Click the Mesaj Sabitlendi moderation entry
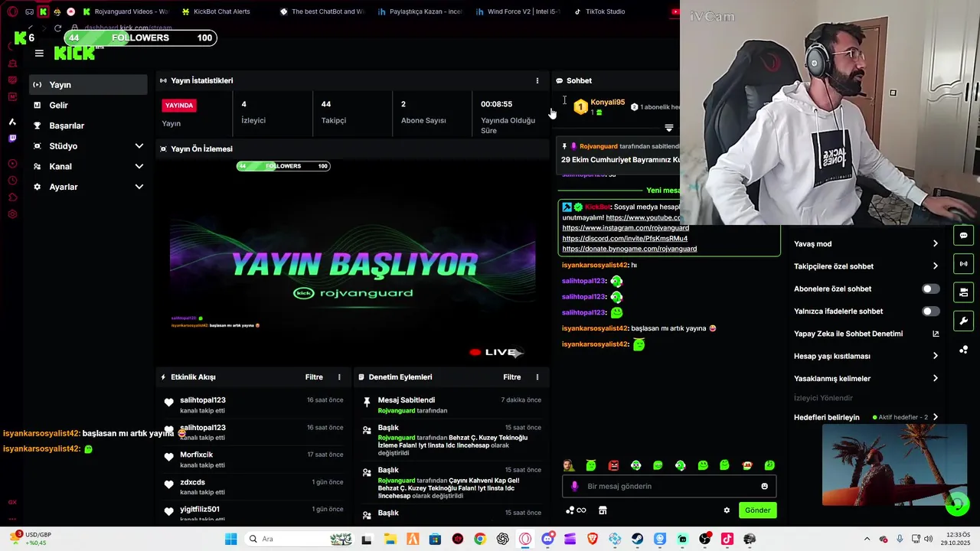This screenshot has height=551, width=980. click(x=451, y=406)
